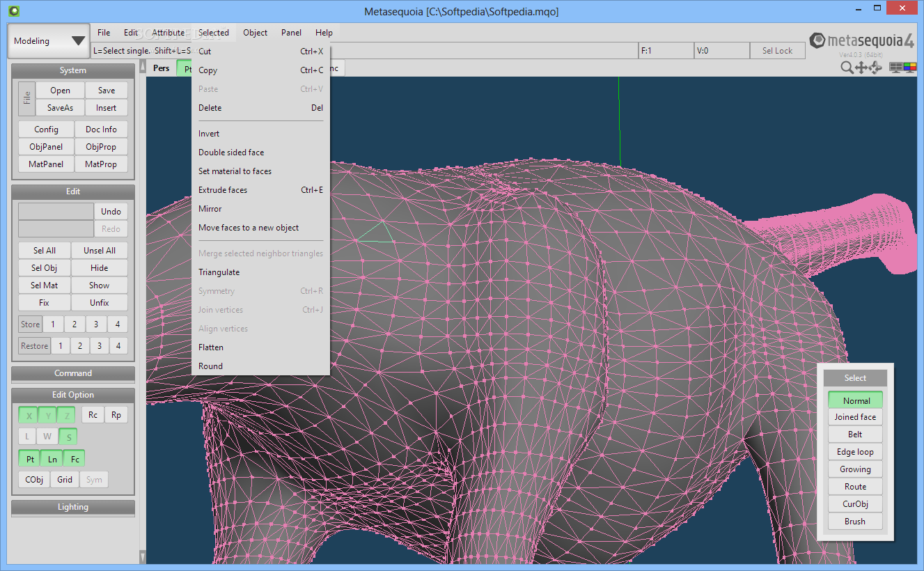The height and width of the screenshot is (571, 924).
Task: Expand the Lighting panel header
Action: [73, 507]
